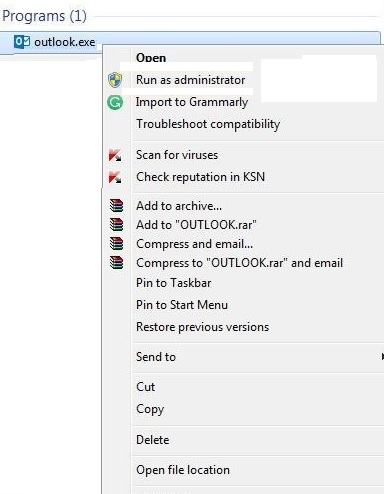
Task: Select Pin to Start Menu
Action: (x=182, y=305)
